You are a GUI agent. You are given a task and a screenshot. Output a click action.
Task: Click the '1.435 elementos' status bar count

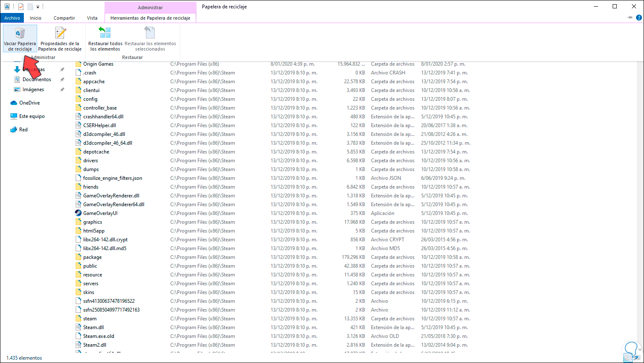click(24, 358)
